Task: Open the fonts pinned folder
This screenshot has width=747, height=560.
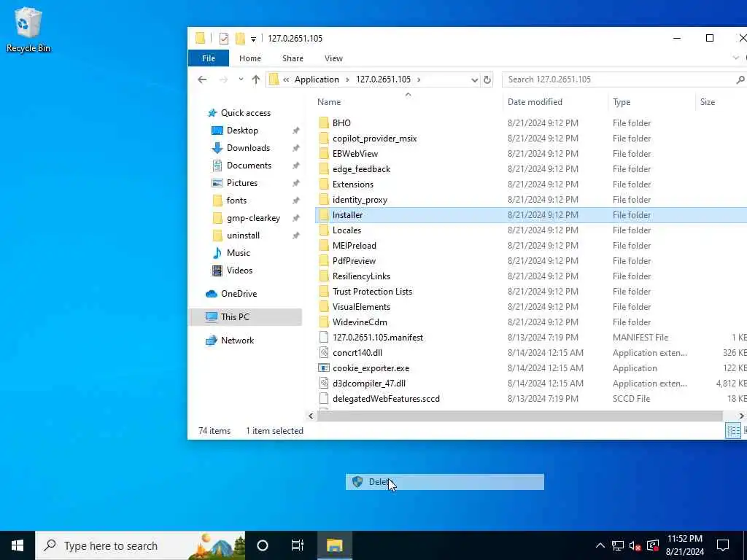Action: (236, 201)
